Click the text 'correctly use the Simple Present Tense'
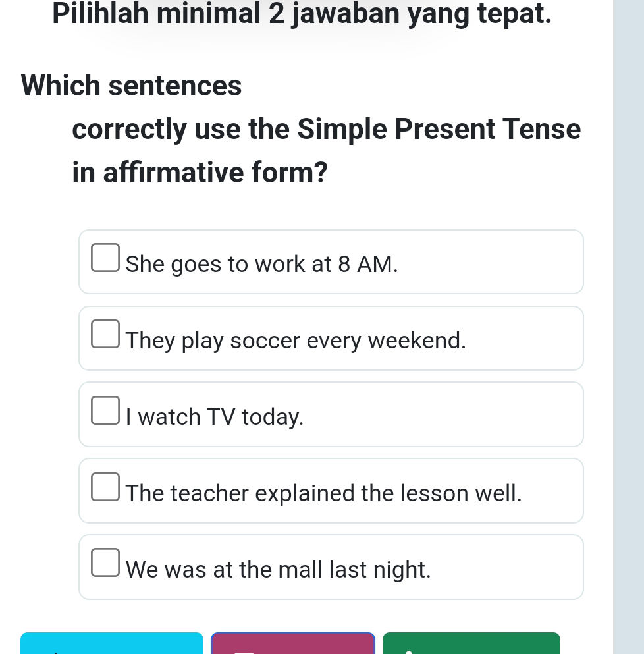 [326, 130]
